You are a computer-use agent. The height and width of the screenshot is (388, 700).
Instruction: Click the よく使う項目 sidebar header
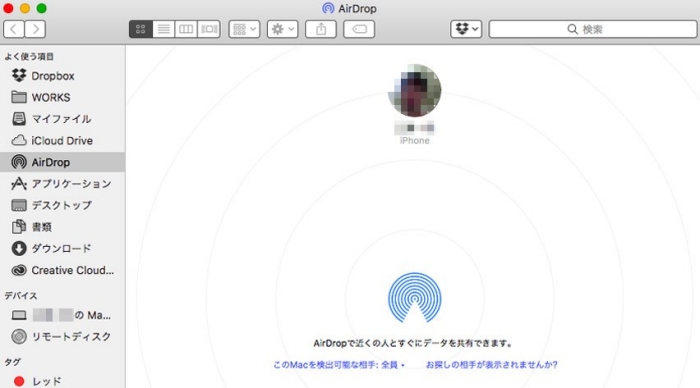[x=29, y=57]
